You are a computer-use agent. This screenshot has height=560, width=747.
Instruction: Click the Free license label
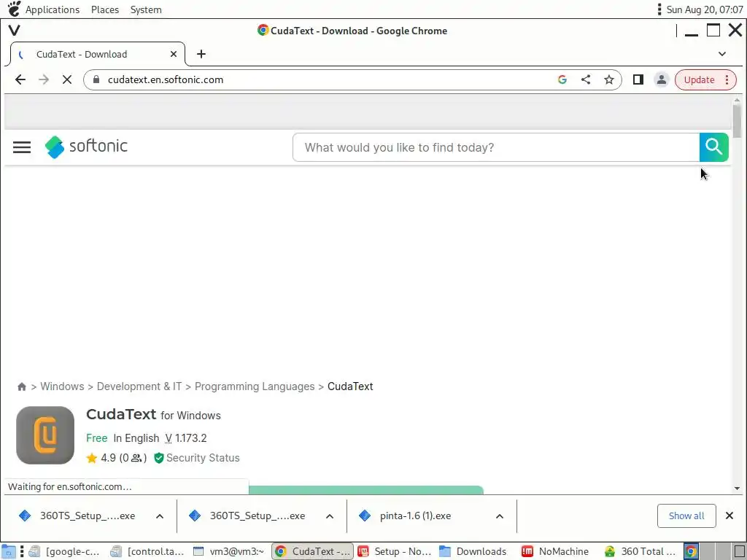(x=97, y=438)
